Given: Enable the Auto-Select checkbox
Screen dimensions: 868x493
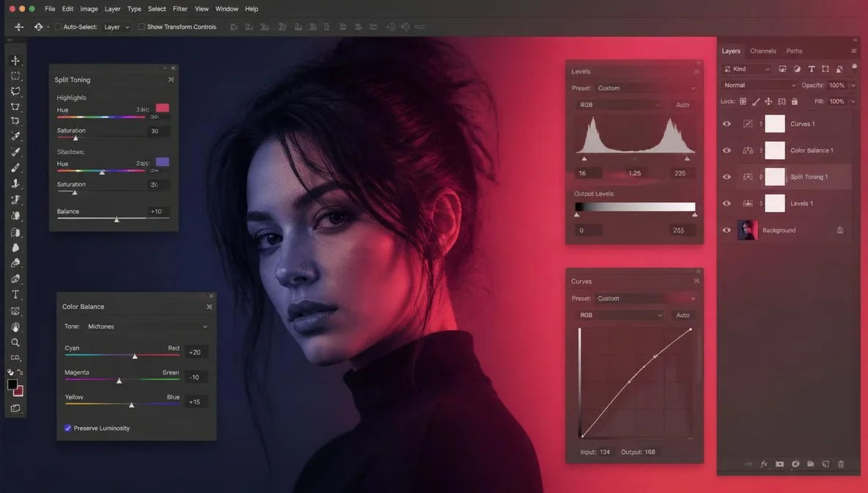Looking at the screenshot, I should [58, 26].
